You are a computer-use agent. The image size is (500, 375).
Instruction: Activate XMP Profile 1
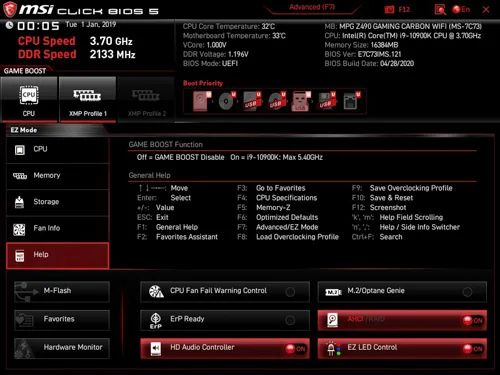(88, 99)
